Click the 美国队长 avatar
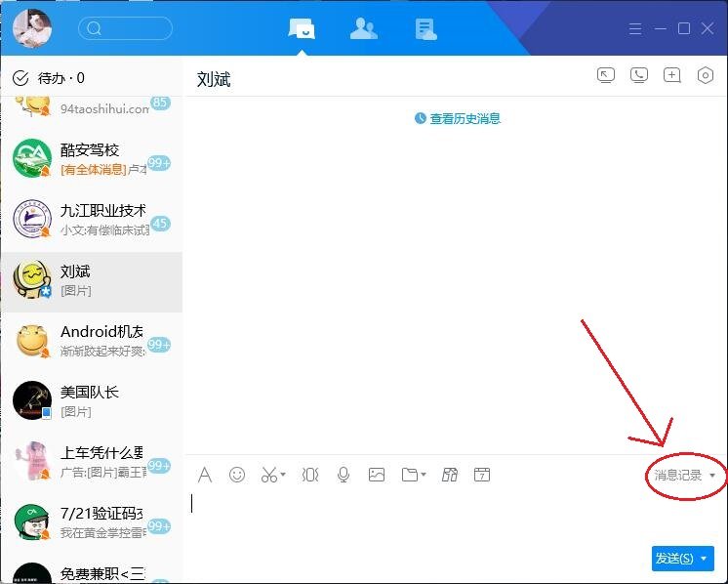The image size is (728, 584). pos(31,400)
